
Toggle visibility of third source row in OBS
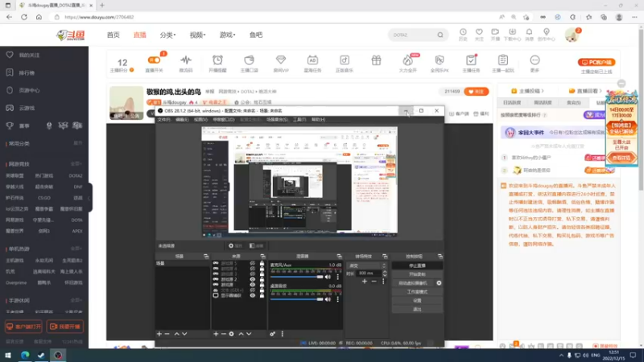tap(252, 274)
